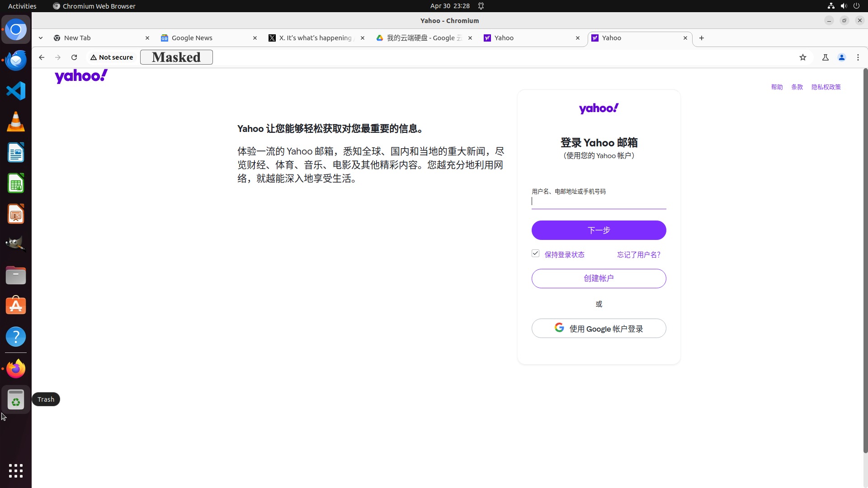Open the profile avatar menu

pyautogui.click(x=842, y=57)
